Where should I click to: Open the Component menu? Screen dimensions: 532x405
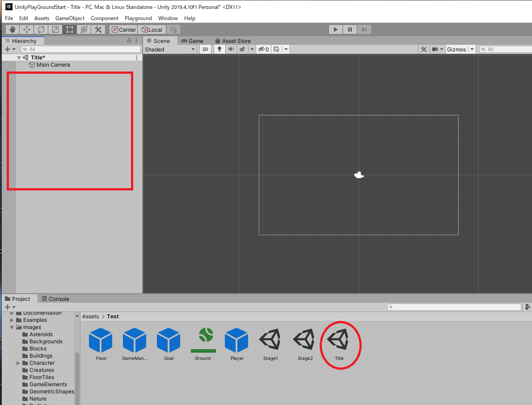105,18
